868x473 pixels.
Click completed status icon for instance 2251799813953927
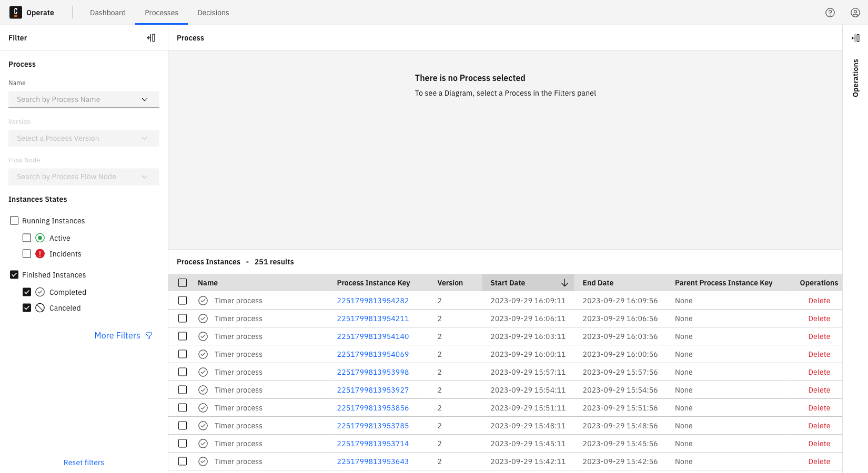click(203, 390)
